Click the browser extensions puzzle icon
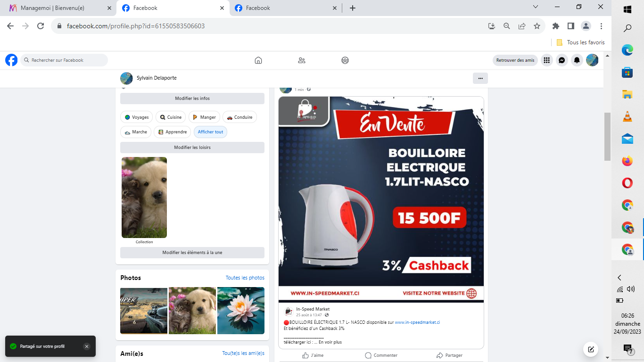644x362 pixels. click(555, 26)
